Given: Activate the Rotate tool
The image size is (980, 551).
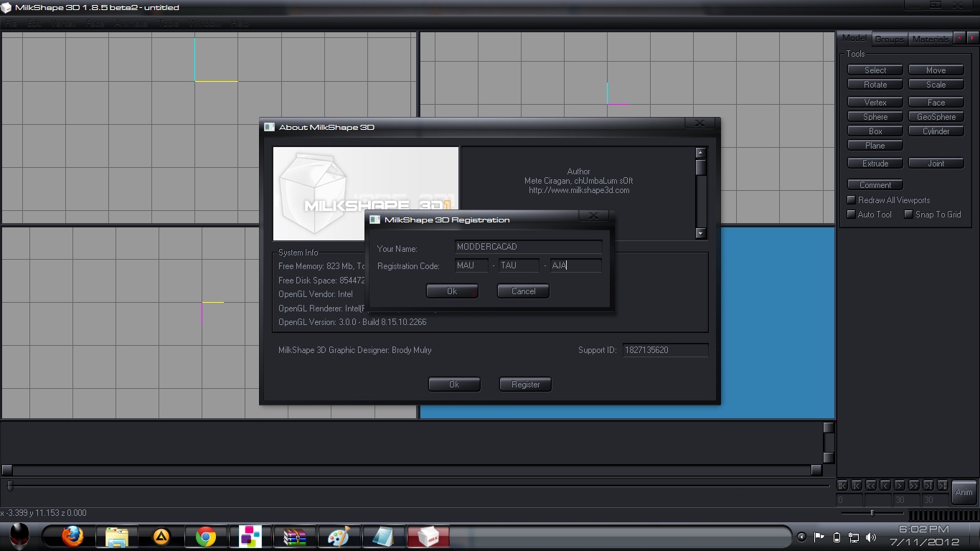Looking at the screenshot, I should coord(875,85).
